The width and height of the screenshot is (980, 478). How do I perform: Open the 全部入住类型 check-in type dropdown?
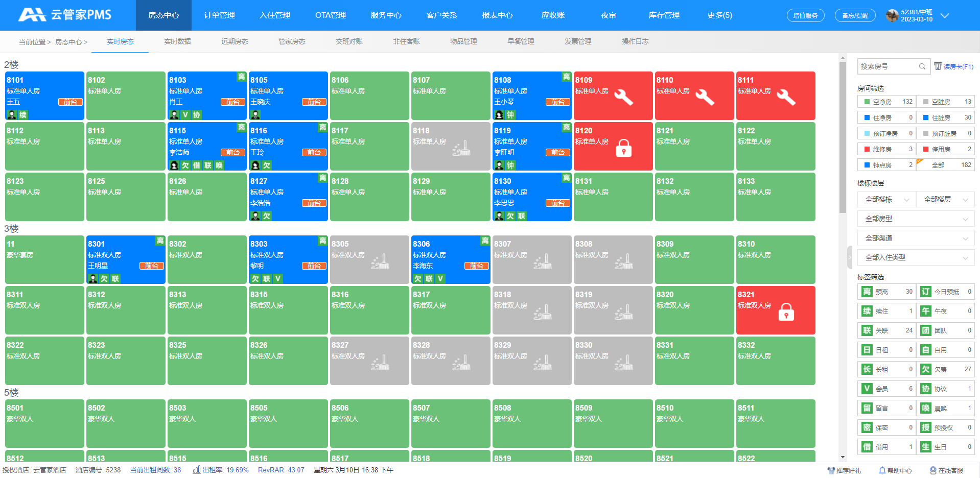coord(916,257)
